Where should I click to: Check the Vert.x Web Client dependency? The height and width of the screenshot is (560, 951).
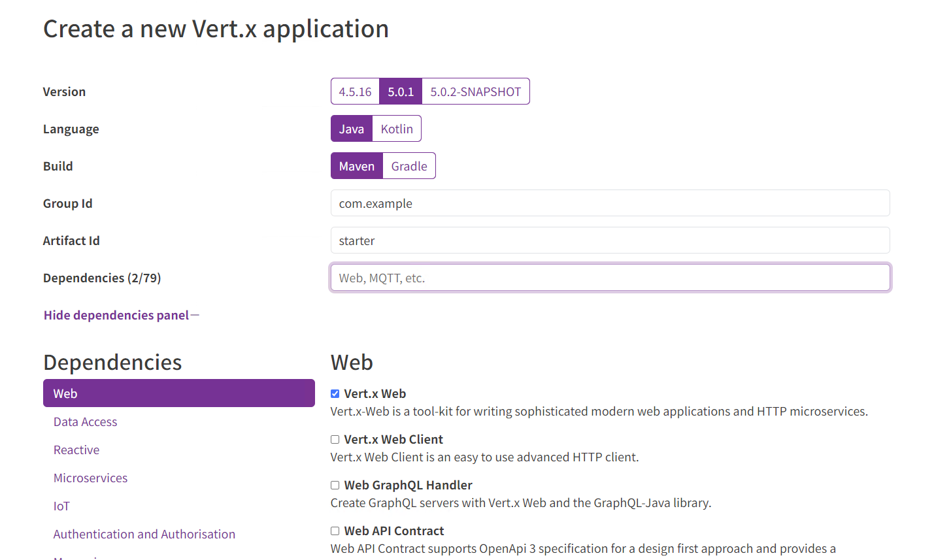click(335, 439)
